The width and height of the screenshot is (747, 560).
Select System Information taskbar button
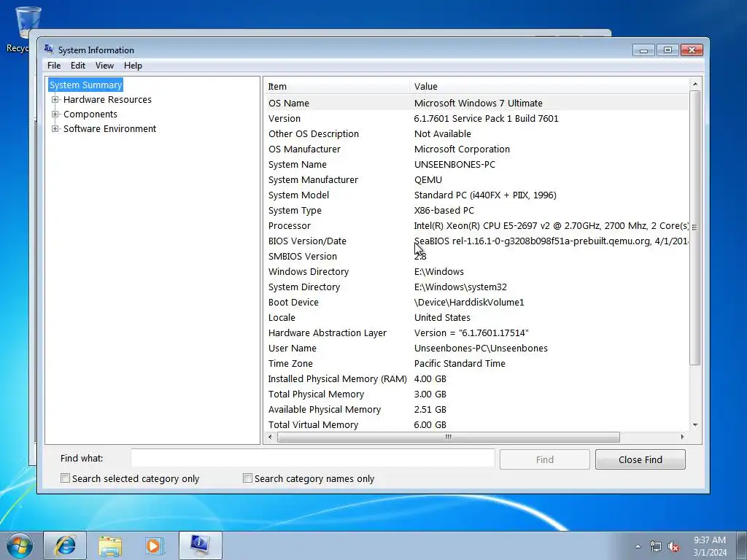[x=200, y=545]
